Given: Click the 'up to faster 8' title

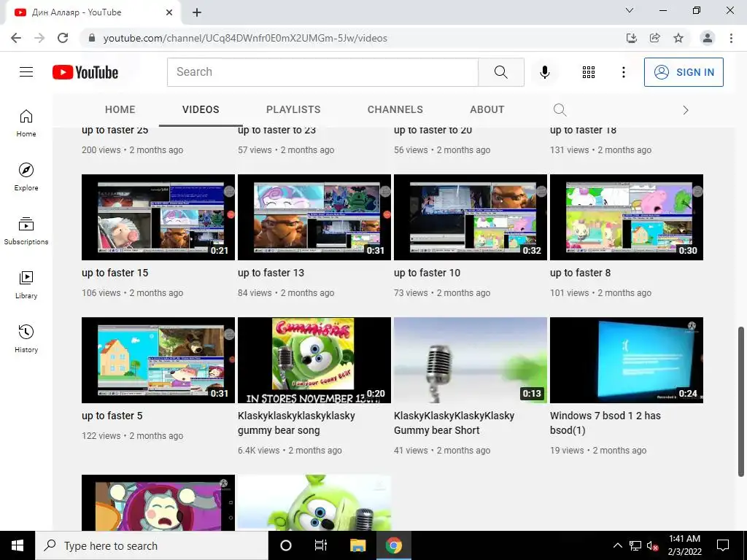Looking at the screenshot, I should coord(580,273).
